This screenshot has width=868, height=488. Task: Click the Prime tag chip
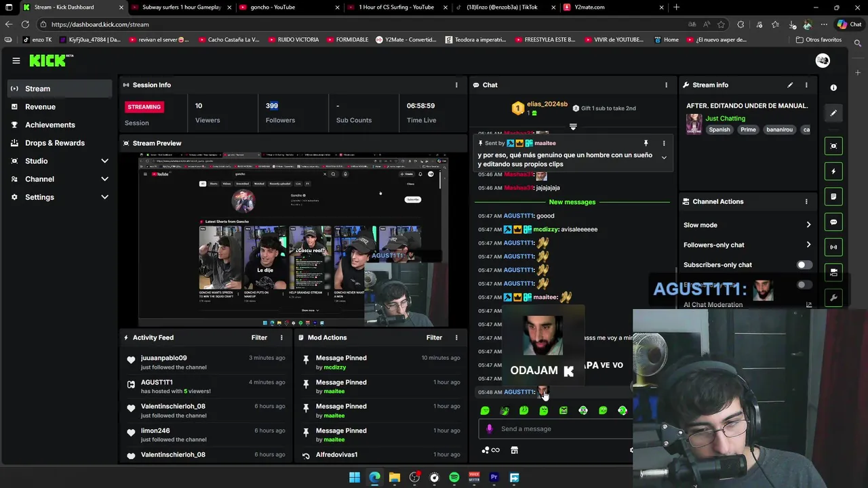coord(748,129)
